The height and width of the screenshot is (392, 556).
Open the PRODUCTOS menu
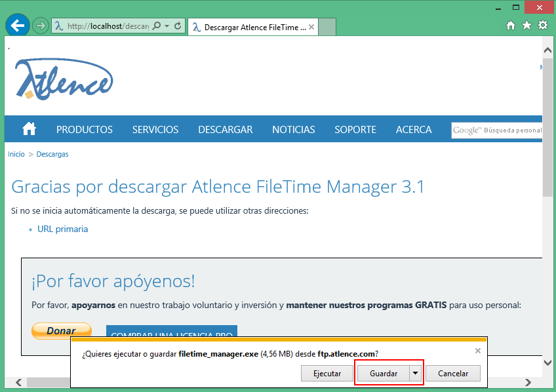pyautogui.click(x=85, y=129)
